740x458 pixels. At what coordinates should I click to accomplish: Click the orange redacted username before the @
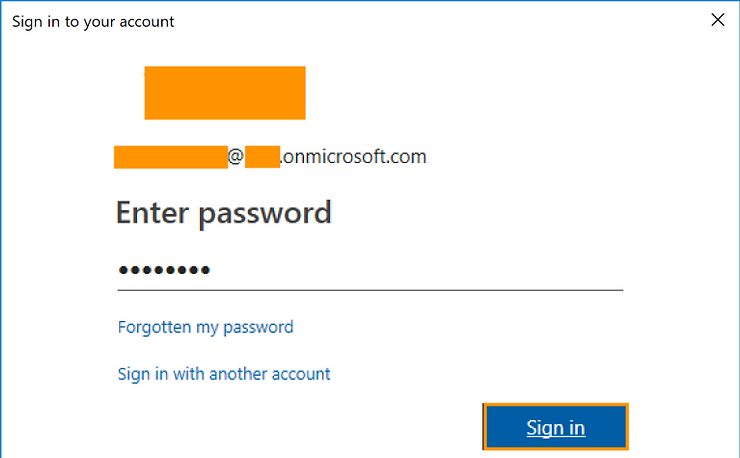(x=170, y=157)
